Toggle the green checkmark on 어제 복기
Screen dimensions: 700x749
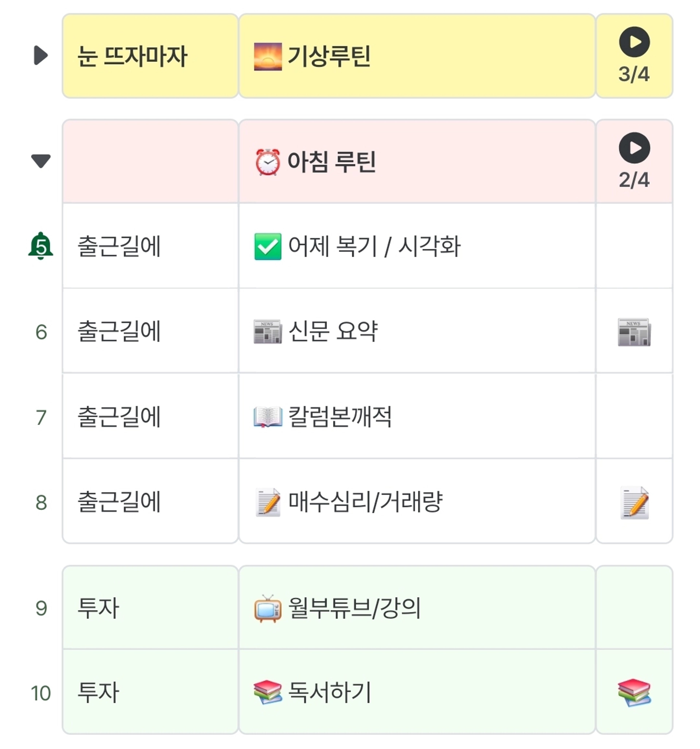coord(267,246)
